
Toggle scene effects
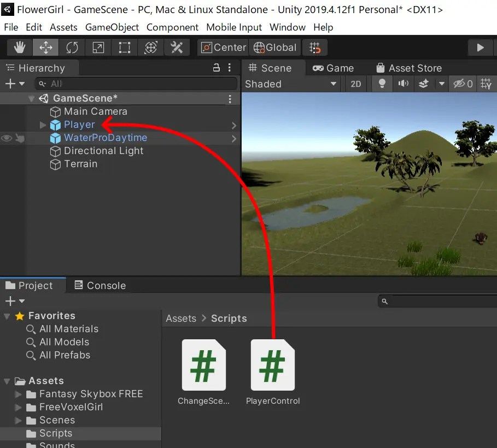[x=424, y=84]
